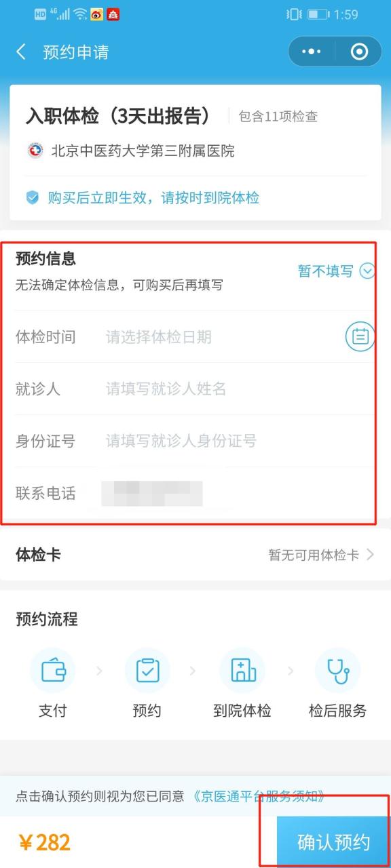Click the 确认预约 confirm button
The image size is (391, 868).
[x=333, y=842]
